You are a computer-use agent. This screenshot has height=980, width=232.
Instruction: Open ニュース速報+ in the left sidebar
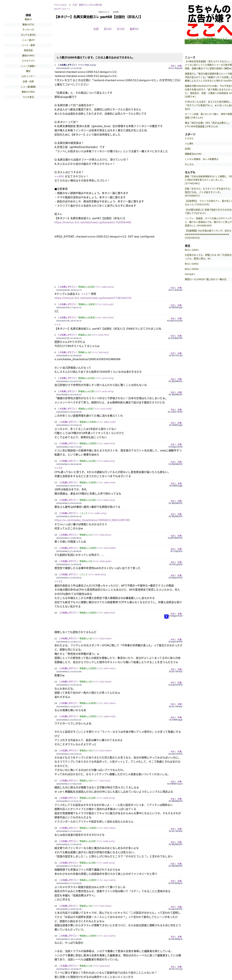pyautogui.click(x=28, y=66)
